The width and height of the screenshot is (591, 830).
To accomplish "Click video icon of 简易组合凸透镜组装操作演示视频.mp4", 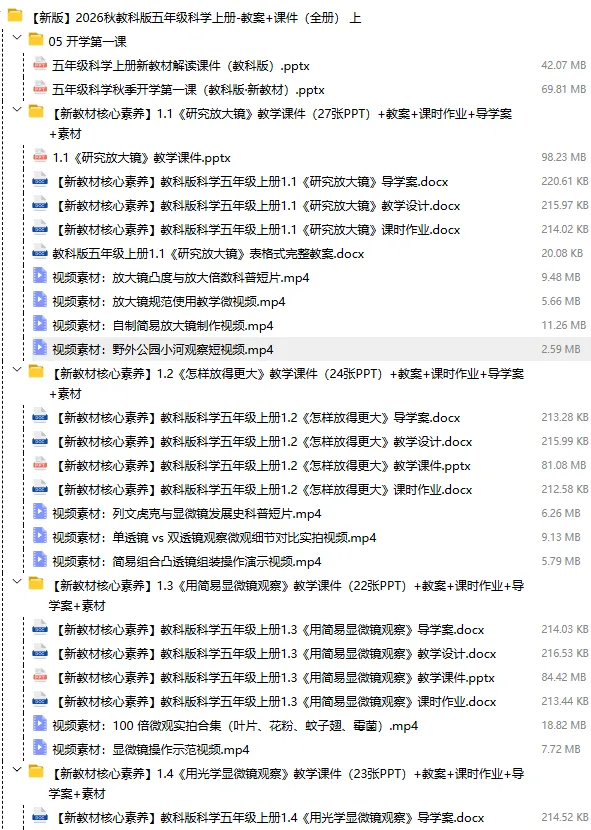I will pyautogui.click(x=40, y=560).
